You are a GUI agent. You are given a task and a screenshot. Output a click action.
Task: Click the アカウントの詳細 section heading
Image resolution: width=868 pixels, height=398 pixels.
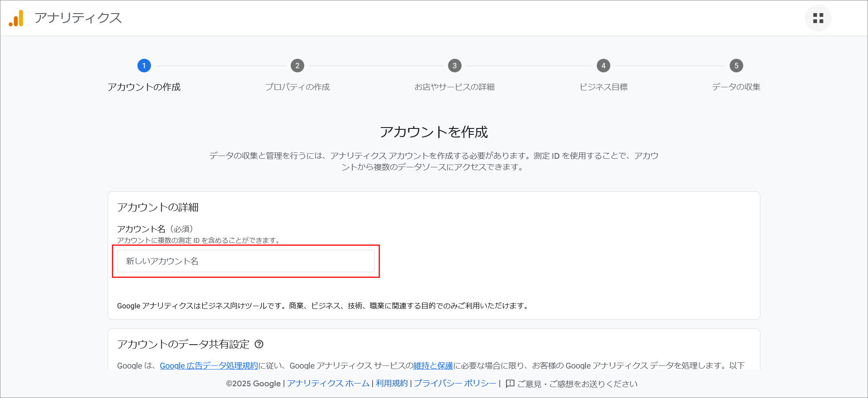[158, 207]
